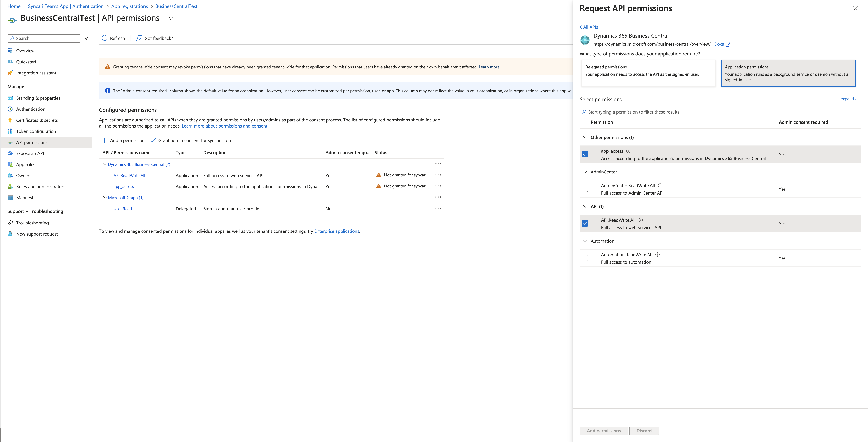Select the Manifest sidebar entry
The height and width of the screenshot is (442, 868).
[24, 197]
